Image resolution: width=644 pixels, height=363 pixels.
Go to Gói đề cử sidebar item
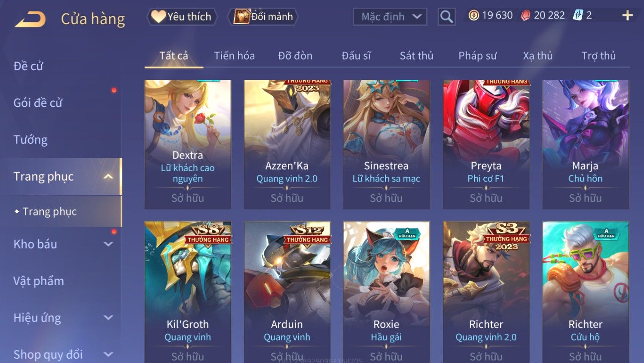pyautogui.click(x=38, y=103)
